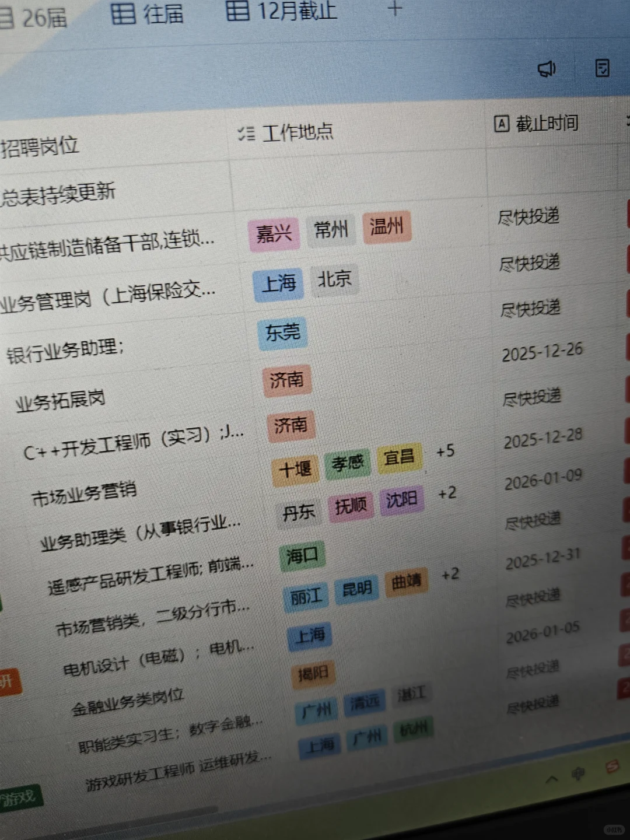Expand the +5 hidden locations for 市场业务营销
The height and width of the screenshot is (840, 630).
tap(446, 451)
